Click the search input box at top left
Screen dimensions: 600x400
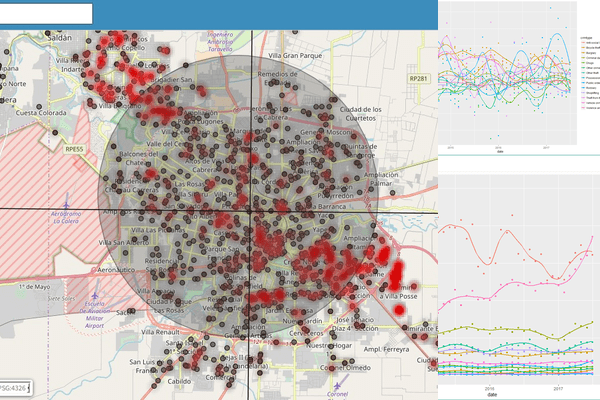[x=47, y=13]
